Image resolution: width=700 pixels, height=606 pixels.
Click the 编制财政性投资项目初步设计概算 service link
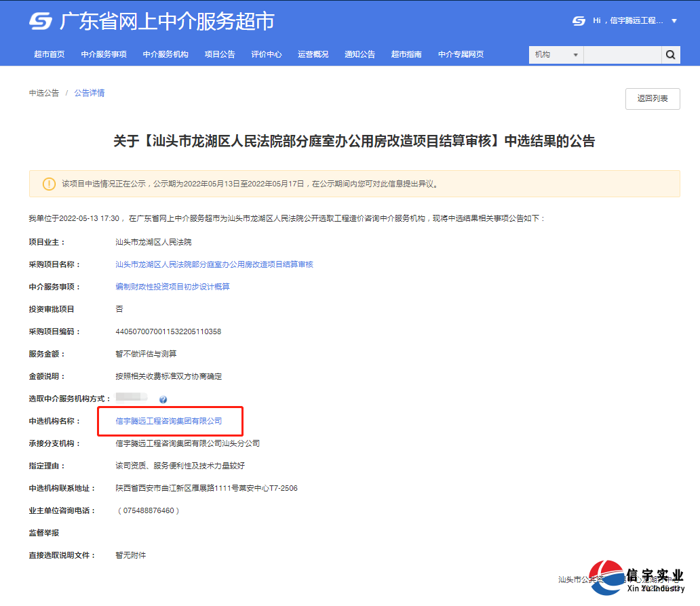pos(171,286)
